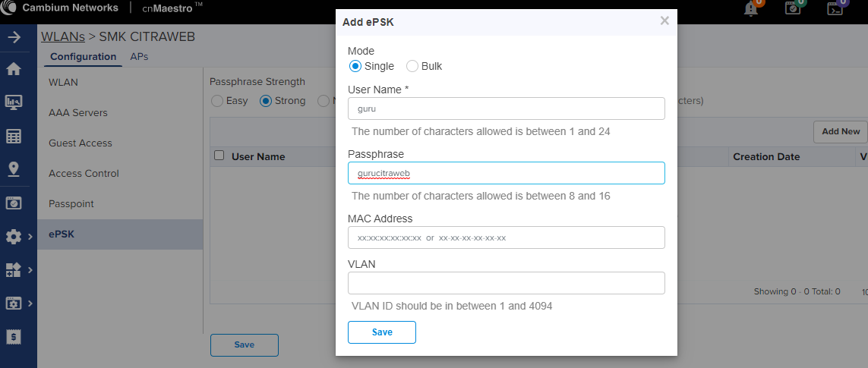Open the billing dollar icon in sidebar
Viewport: 868px width, 368px height.
pos(14,336)
